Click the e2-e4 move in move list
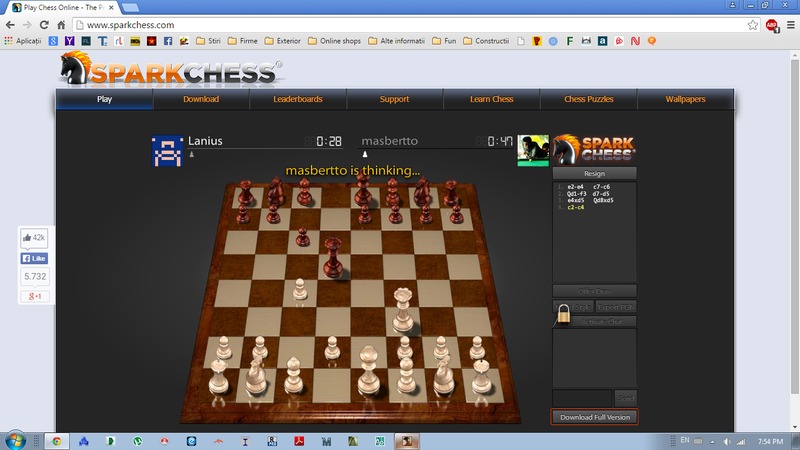Screen dimensions: 800x450 (576, 187)
